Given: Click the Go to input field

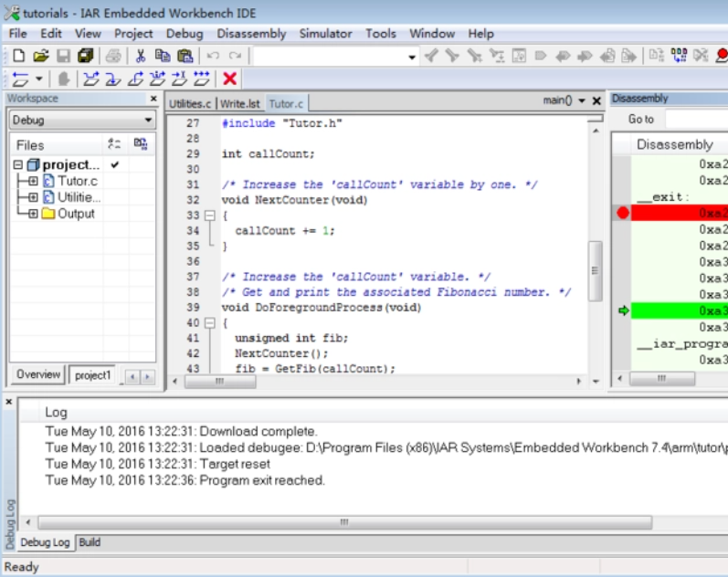Looking at the screenshot, I should [694, 120].
